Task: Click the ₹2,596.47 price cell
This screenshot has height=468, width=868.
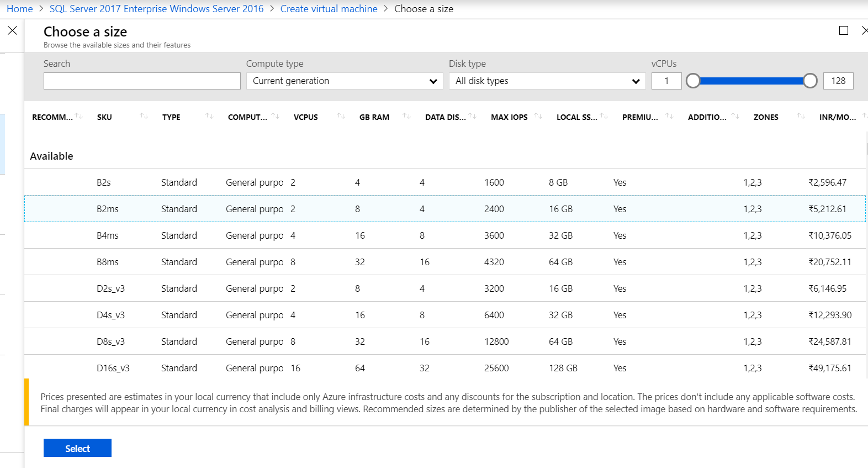Action: point(828,182)
